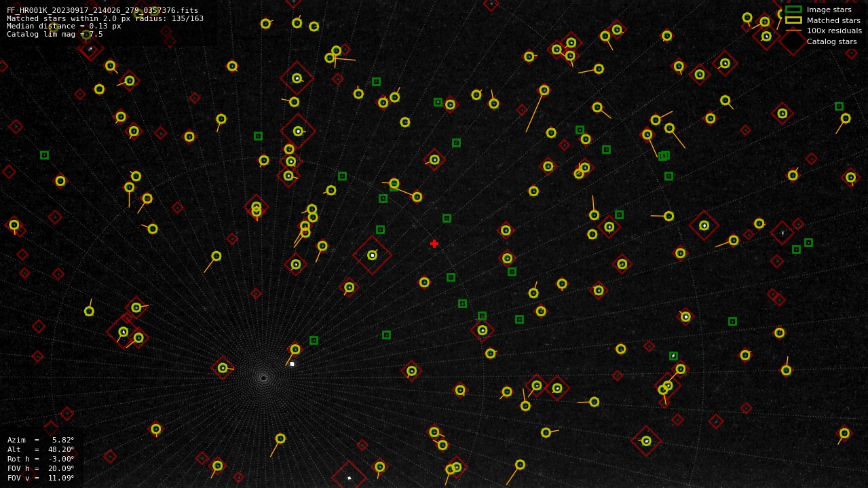The width and height of the screenshot is (868, 488).
Task: Click the 'FOV h = 20.09°' readout
Action: tap(41, 468)
